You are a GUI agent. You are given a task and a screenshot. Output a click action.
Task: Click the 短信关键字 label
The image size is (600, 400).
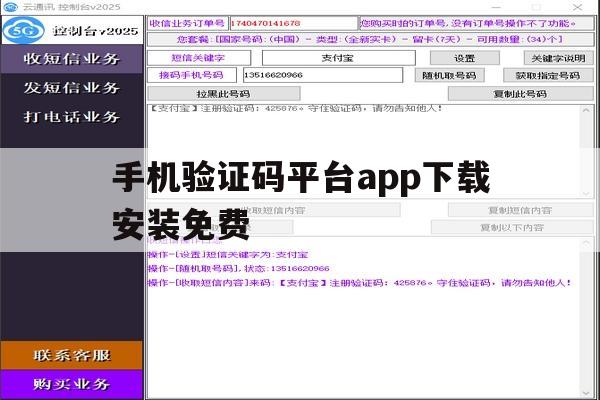[x=198, y=58]
